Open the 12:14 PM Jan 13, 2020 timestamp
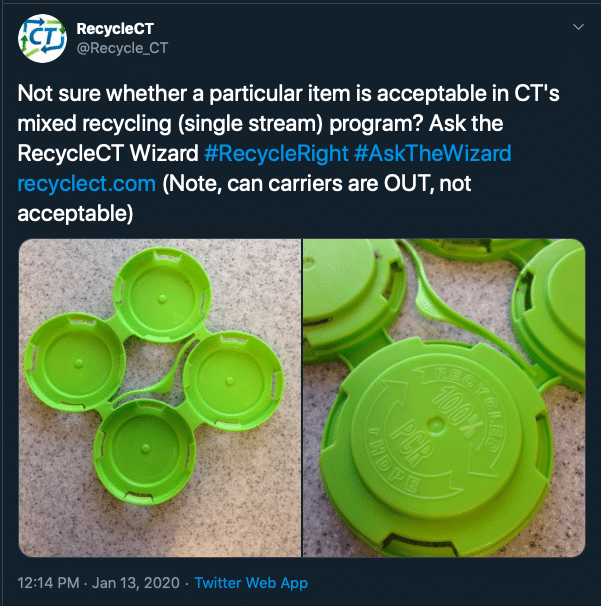The height and width of the screenshot is (606, 601). pyautogui.click(x=99, y=582)
